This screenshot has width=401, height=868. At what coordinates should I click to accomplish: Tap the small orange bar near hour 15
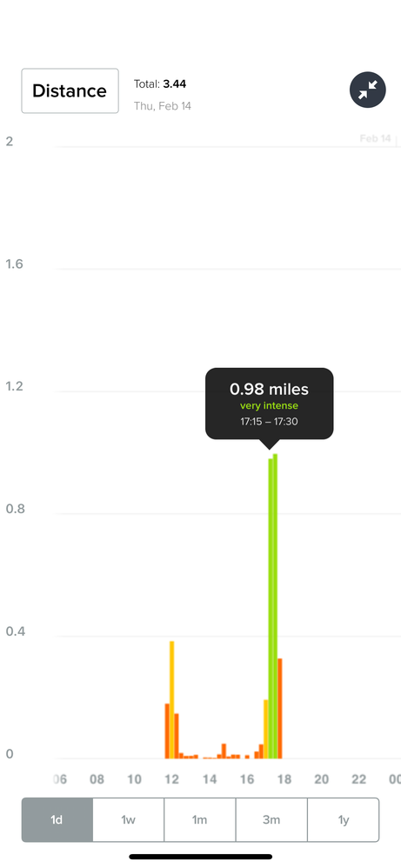click(x=224, y=751)
